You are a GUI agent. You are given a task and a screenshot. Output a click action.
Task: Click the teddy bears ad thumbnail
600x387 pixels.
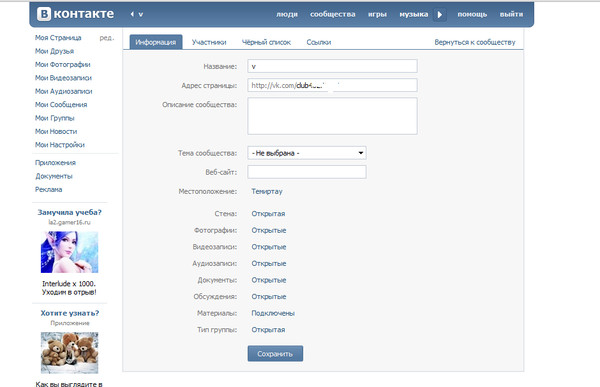(x=70, y=353)
